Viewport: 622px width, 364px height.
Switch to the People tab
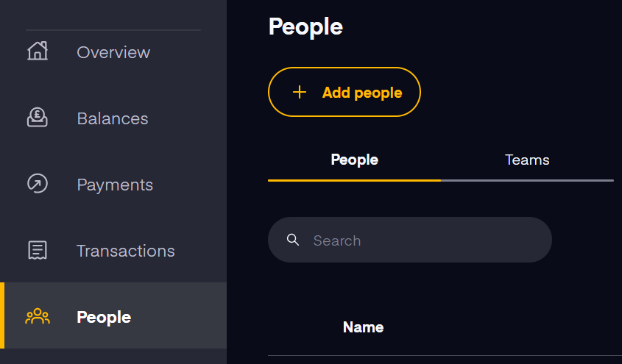pos(354,160)
